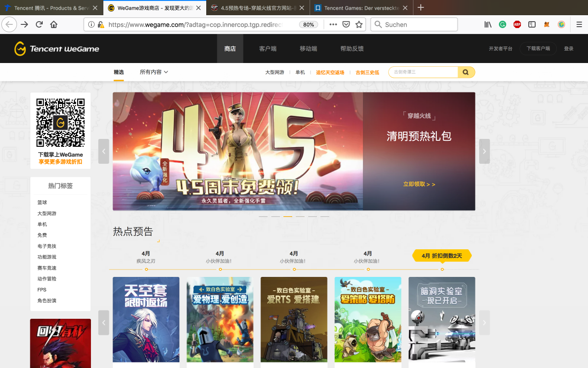This screenshot has height=368, width=588.
Task: Open Firefox hamburger menu
Action: coord(579,24)
